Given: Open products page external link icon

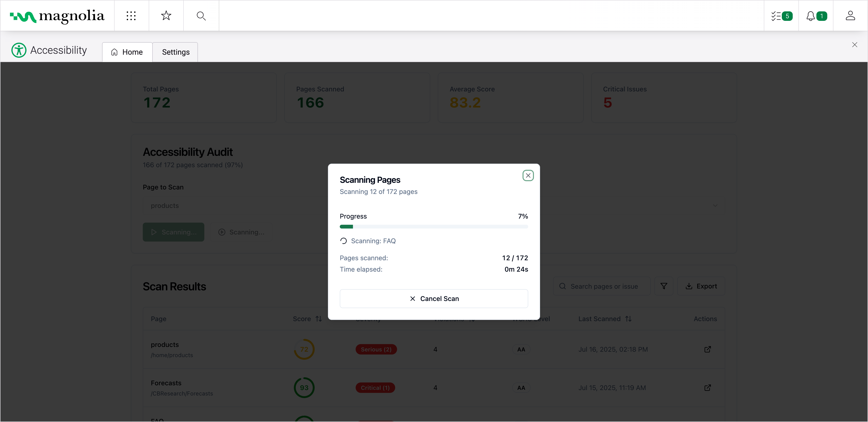Looking at the screenshot, I should tap(707, 349).
